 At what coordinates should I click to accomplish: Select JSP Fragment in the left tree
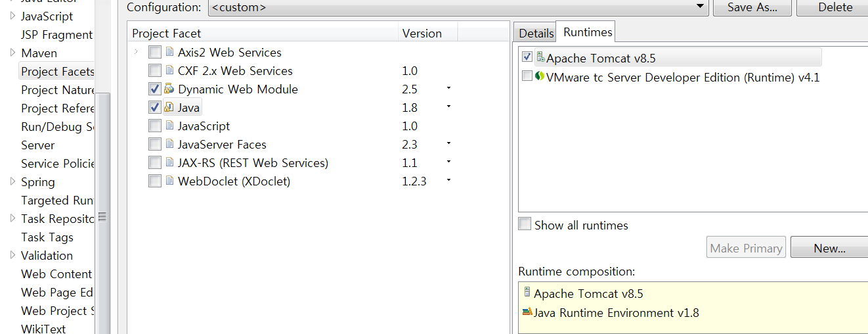(x=57, y=34)
